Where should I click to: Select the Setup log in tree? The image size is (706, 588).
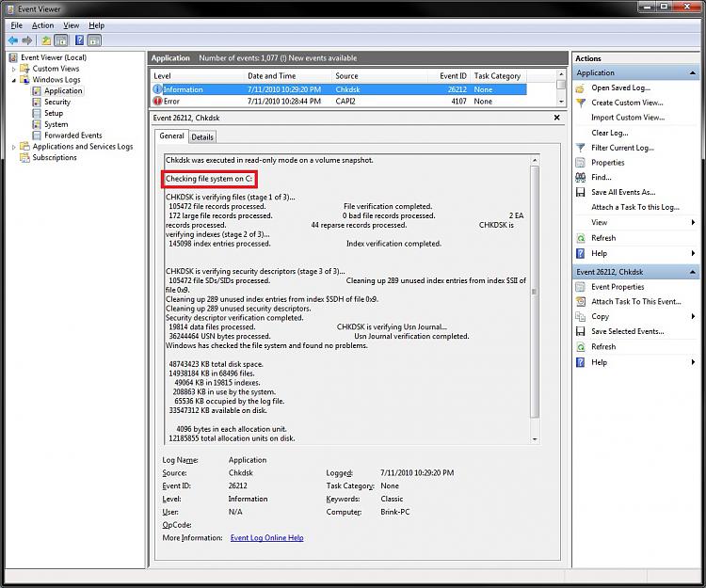click(x=54, y=113)
